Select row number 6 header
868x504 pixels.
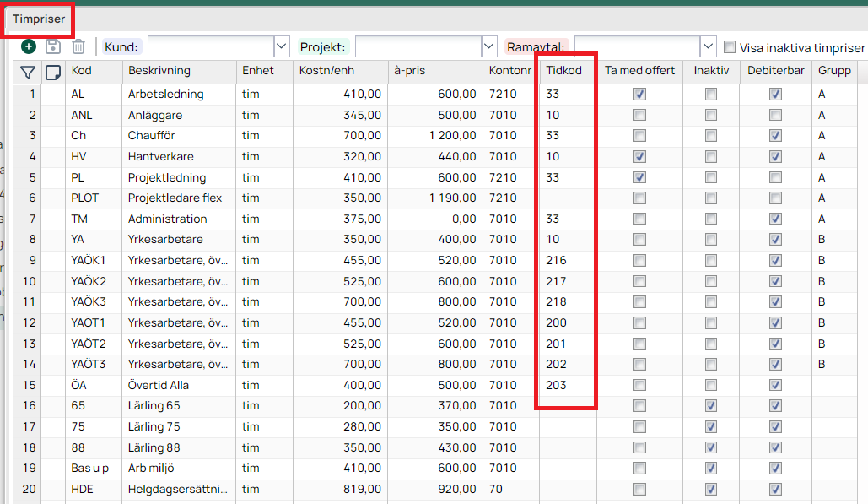click(x=33, y=198)
